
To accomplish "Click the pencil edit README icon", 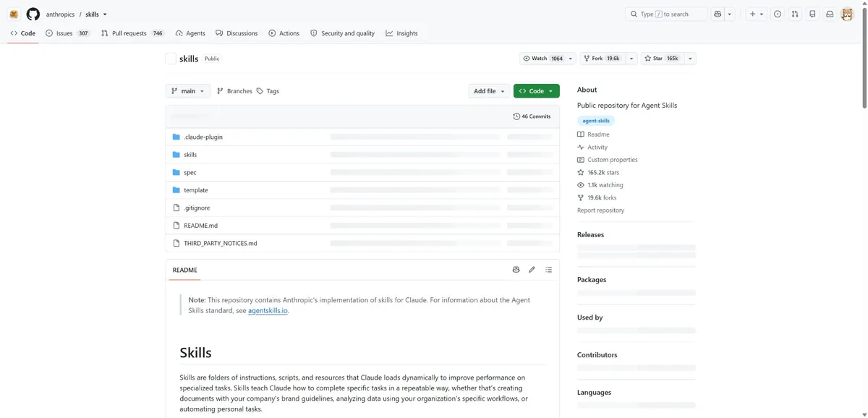I will pos(532,270).
